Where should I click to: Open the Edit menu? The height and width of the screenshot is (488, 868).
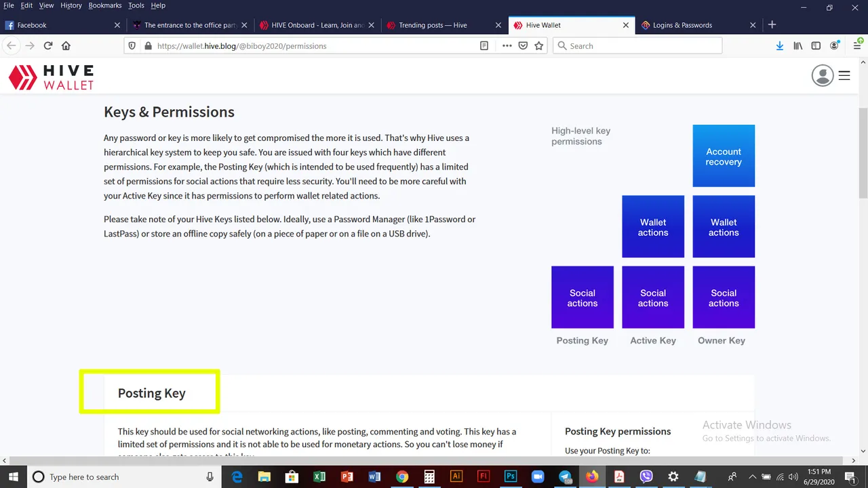pyautogui.click(x=26, y=5)
